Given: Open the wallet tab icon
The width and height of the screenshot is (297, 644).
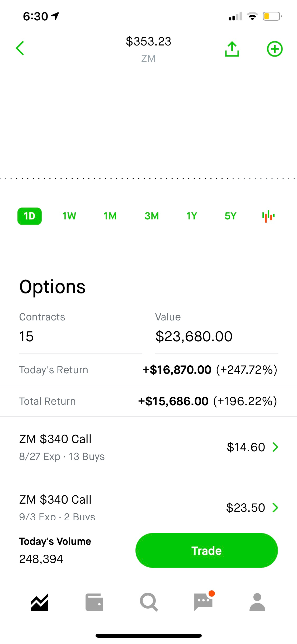Looking at the screenshot, I should (x=94, y=602).
